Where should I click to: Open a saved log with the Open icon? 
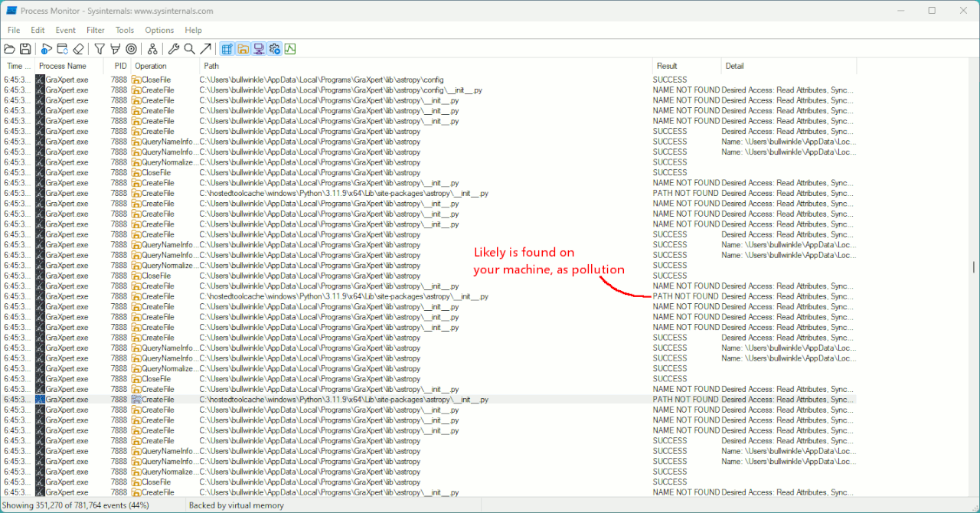pyautogui.click(x=10, y=49)
